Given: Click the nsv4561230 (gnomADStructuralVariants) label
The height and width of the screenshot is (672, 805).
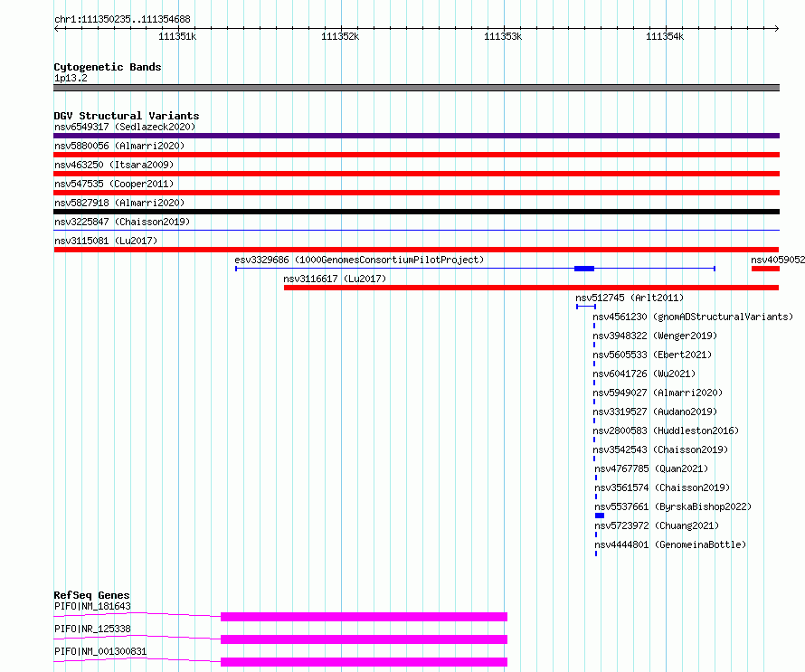Looking at the screenshot, I should click(693, 317).
